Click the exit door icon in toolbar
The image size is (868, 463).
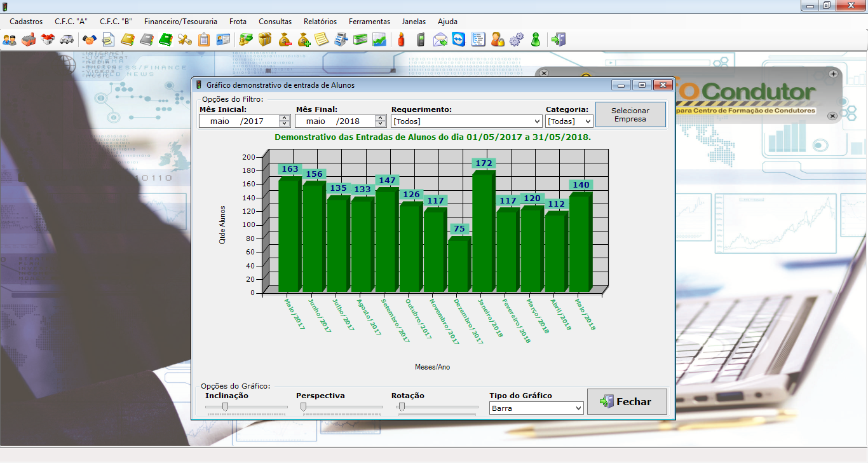558,39
